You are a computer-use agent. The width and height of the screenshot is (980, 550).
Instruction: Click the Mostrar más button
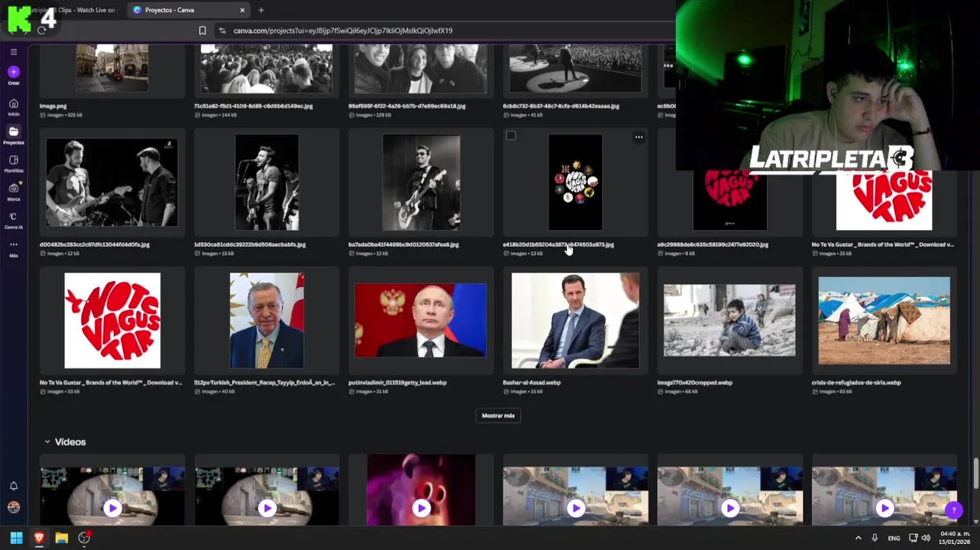[498, 416]
